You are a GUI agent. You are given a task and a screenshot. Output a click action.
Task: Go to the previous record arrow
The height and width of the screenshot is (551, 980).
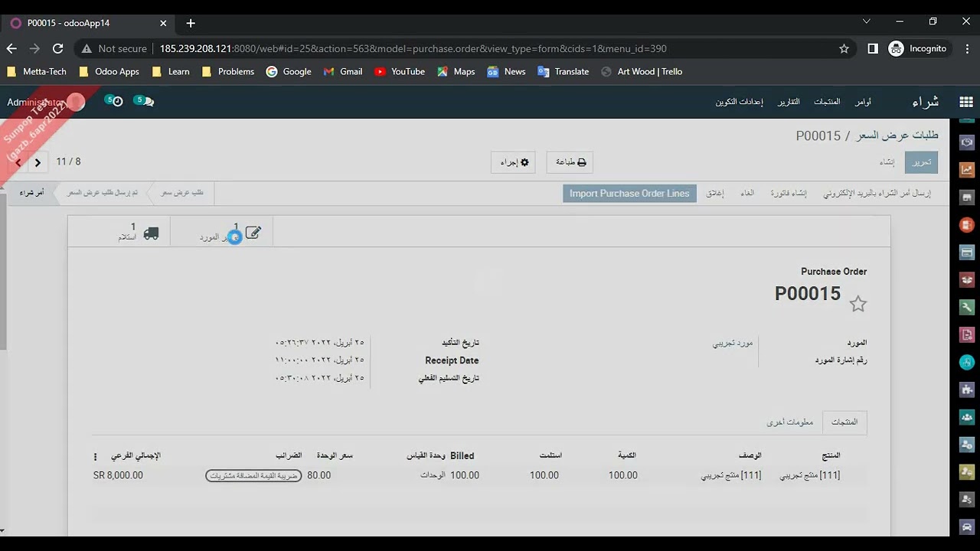[x=18, y=162]
